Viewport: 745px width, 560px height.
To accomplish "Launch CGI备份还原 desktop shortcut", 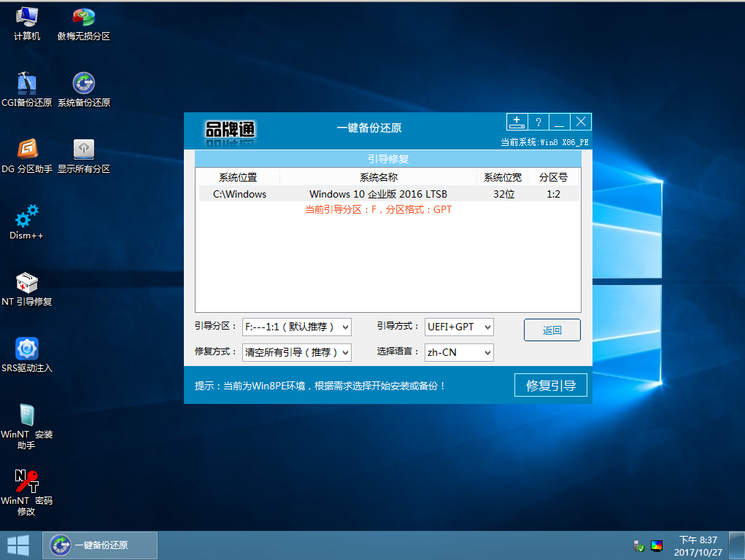I will tap(26, 90).
